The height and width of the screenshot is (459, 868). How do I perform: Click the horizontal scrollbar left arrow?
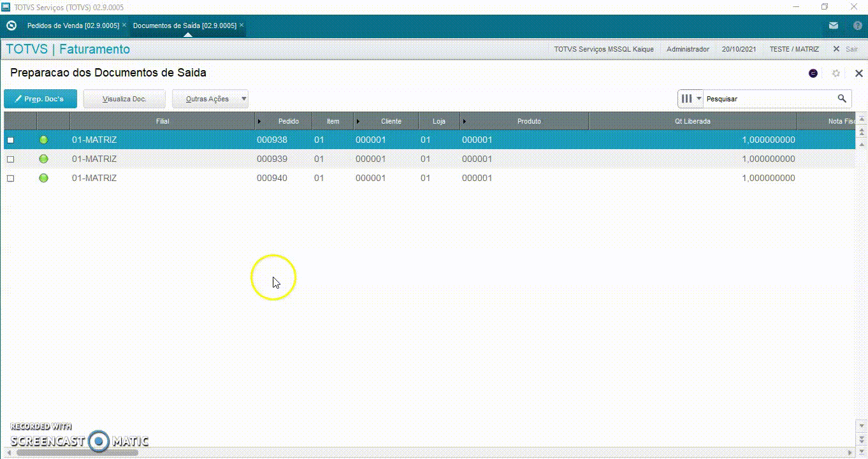tap(8, 453)
